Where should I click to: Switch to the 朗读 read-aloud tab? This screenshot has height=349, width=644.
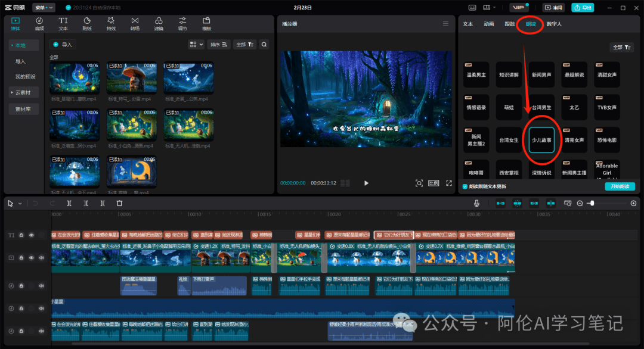[x=531, y=24]
